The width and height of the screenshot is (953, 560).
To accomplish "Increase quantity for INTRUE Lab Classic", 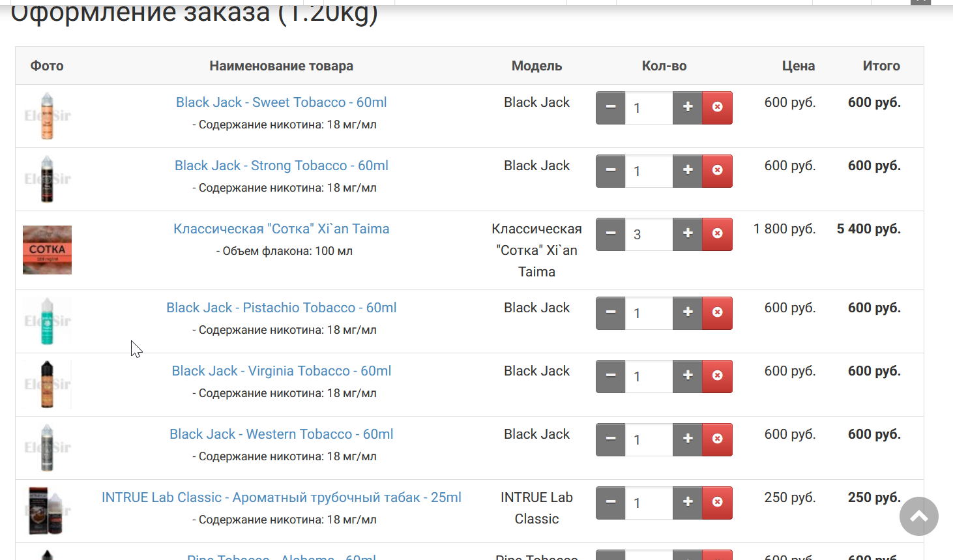I will [688, 503].
